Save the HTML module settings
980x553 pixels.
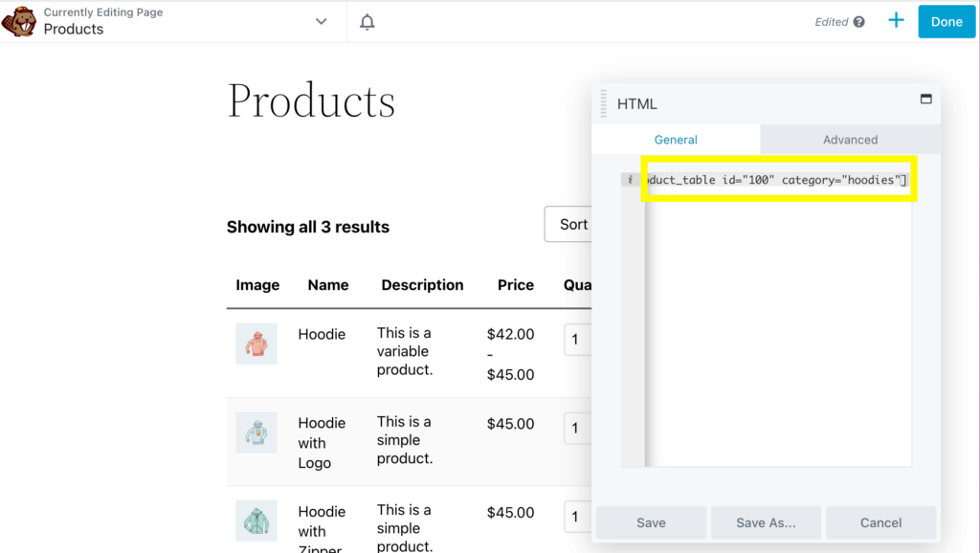pyautogui.click(x=650, y=522)
